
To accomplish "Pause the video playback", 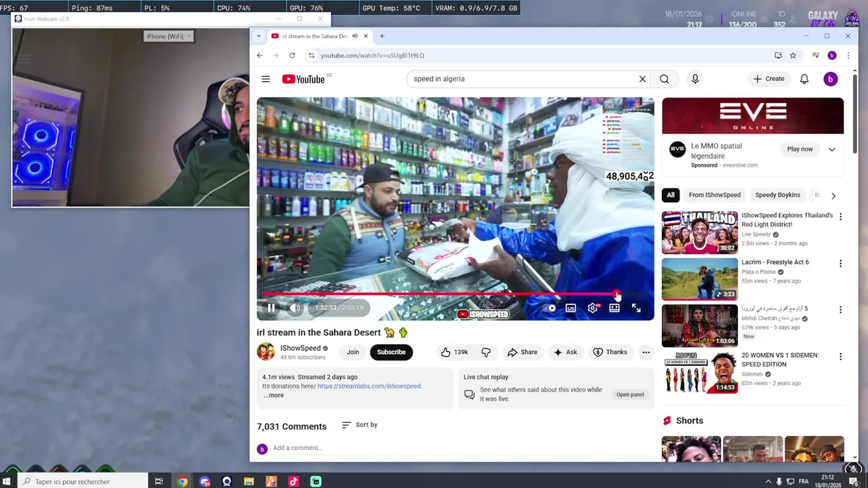I will 271,308.
